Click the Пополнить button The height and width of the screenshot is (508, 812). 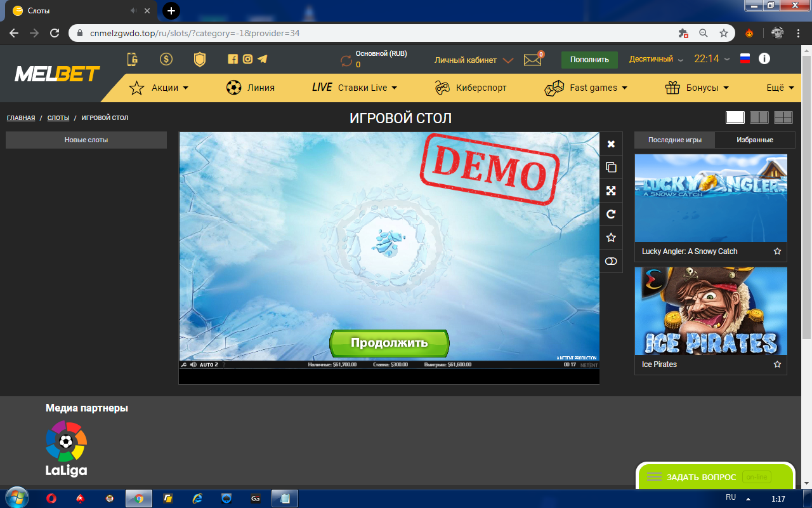(x=589, y=60)
